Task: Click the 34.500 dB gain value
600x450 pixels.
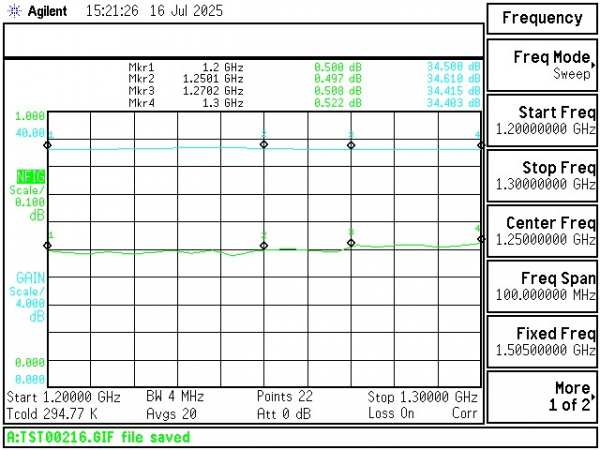Action: (453, 67)
